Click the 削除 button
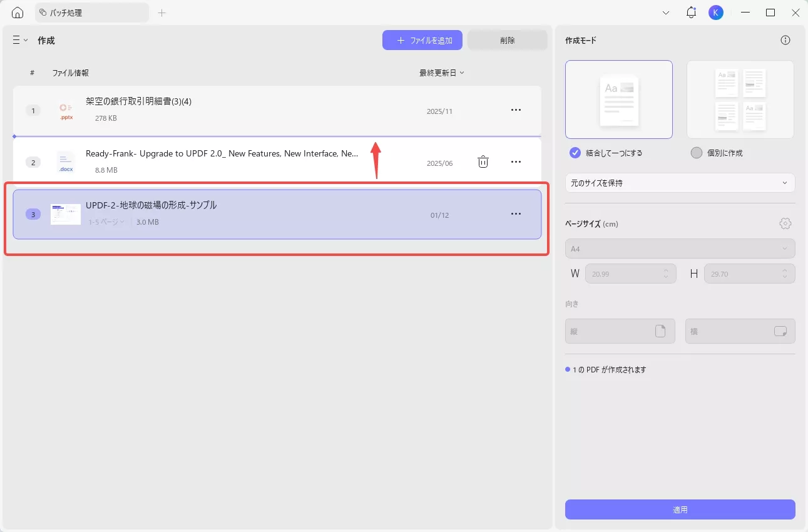The width and height of the screenshot is (808, 532). [508, 40]
